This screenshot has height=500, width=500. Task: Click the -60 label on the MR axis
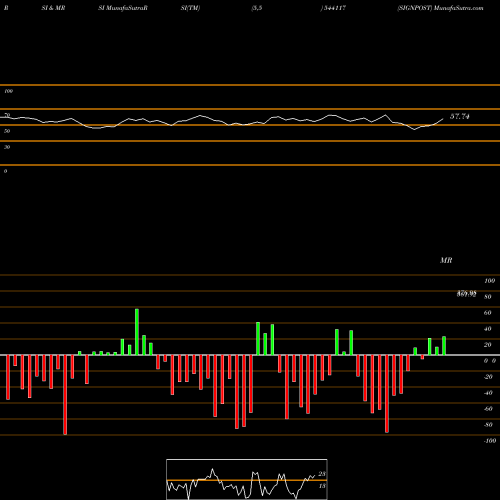488,409
